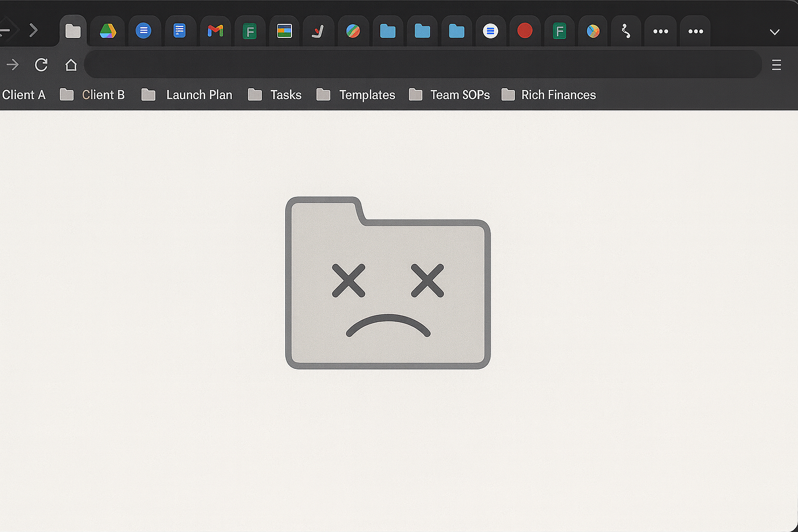Screen dimensions: 798x532
Task: Click the red circle shortcut icon
Action: pos(525,31)
